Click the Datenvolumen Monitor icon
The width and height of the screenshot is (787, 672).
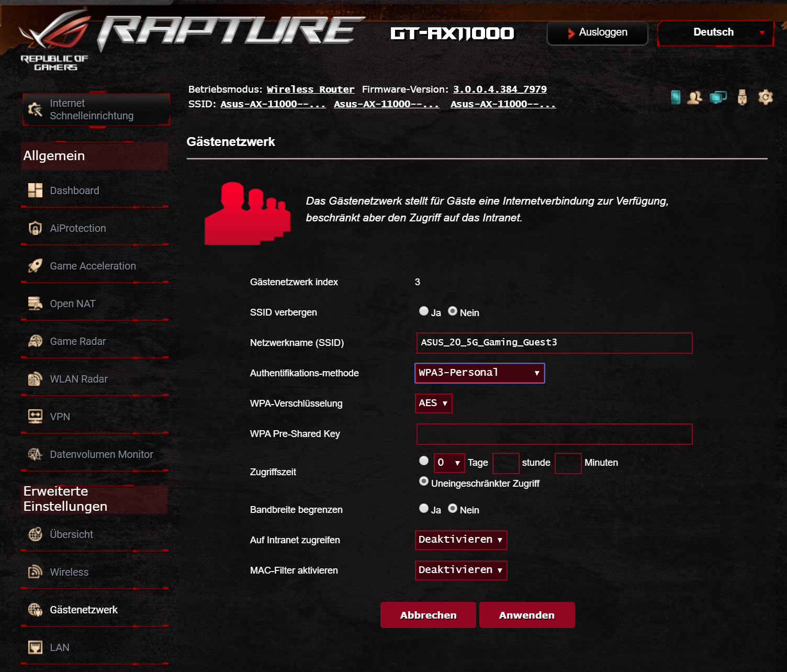35,454
